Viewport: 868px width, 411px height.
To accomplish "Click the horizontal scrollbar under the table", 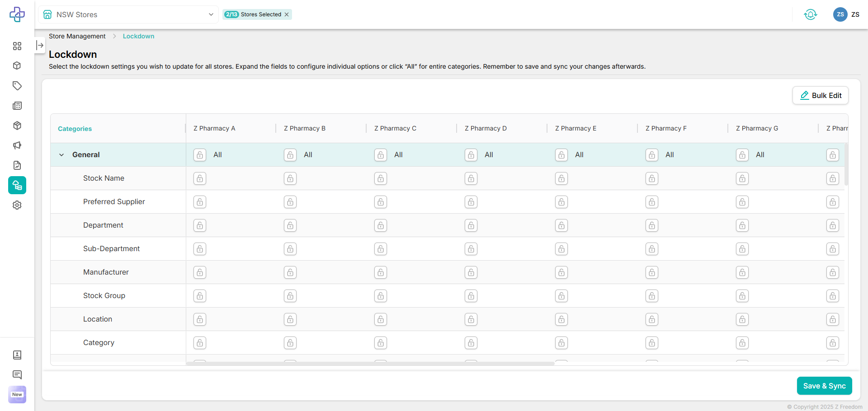I will (370, 363).
